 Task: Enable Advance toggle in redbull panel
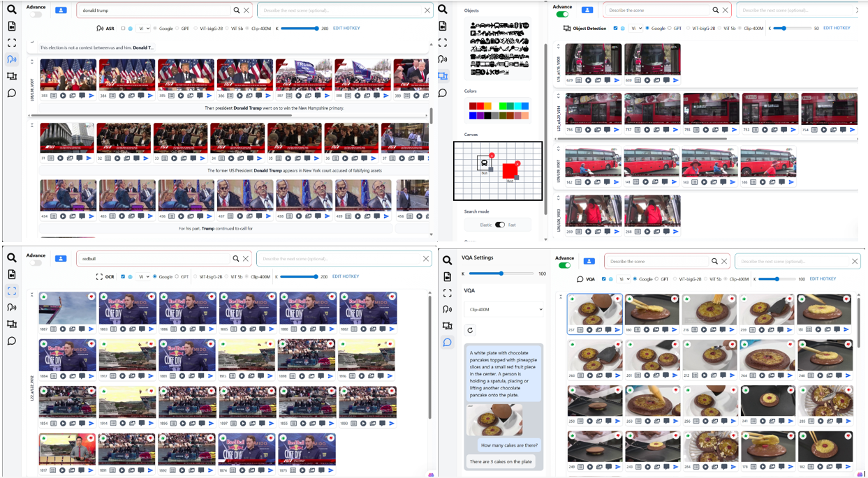(36, 263)
